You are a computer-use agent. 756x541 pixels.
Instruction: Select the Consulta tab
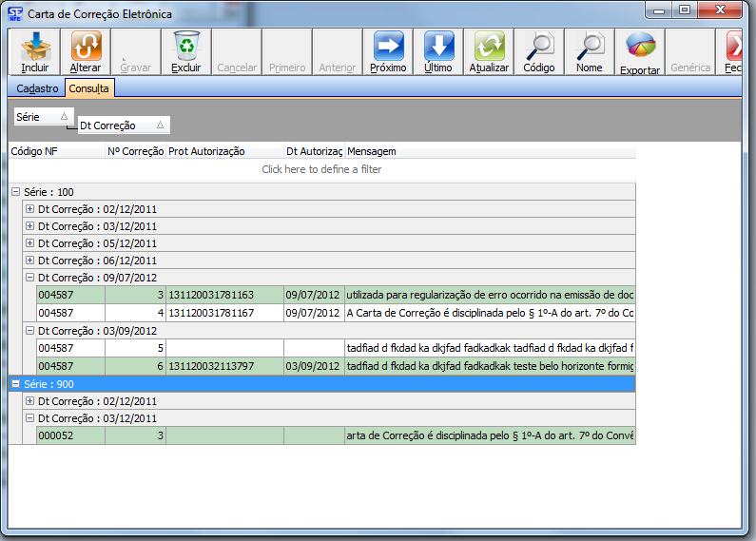[x=88, y=88]
